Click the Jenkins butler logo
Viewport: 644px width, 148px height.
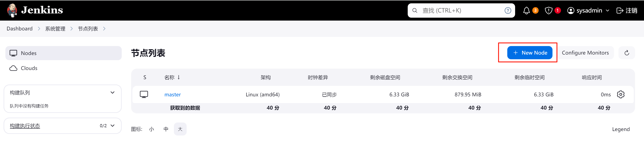[12, 10]
